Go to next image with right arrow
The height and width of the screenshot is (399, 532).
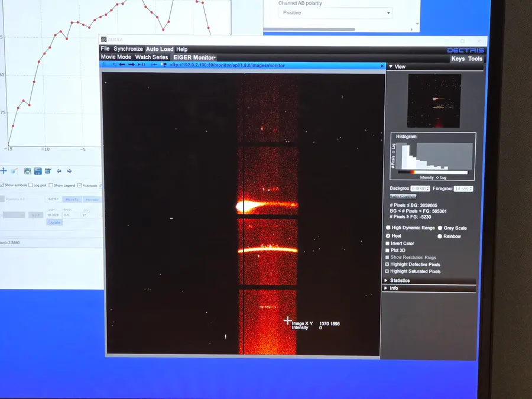[x=131, y=64]
